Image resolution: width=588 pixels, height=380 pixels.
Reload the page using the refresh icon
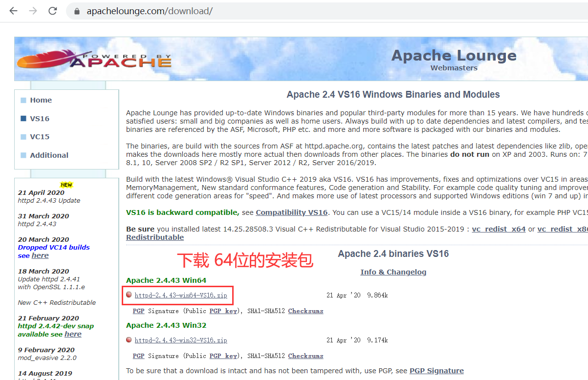52,10
